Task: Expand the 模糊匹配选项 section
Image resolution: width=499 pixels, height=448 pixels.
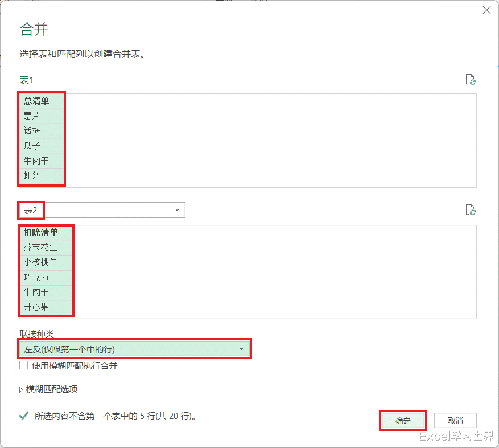Action: (22, 389)
